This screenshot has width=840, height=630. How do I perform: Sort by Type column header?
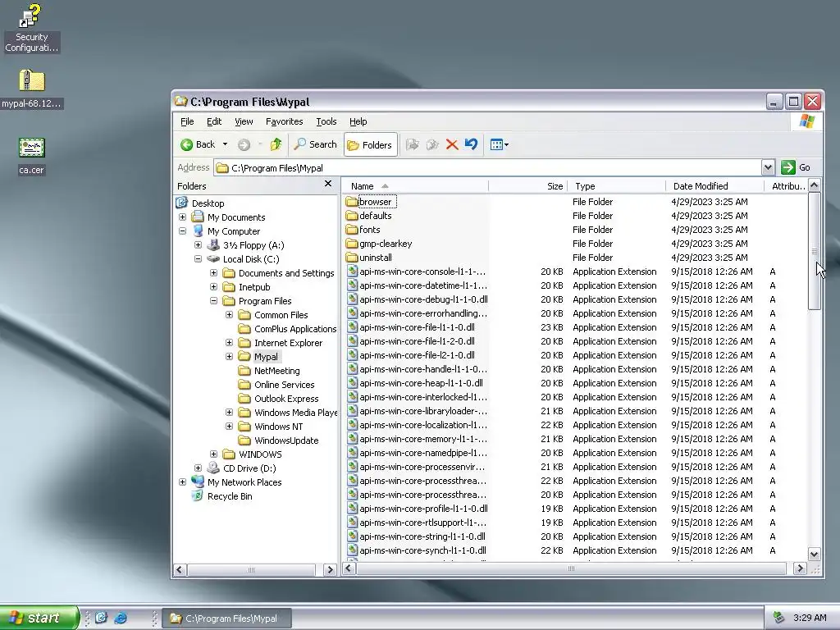tap(617, 186)
